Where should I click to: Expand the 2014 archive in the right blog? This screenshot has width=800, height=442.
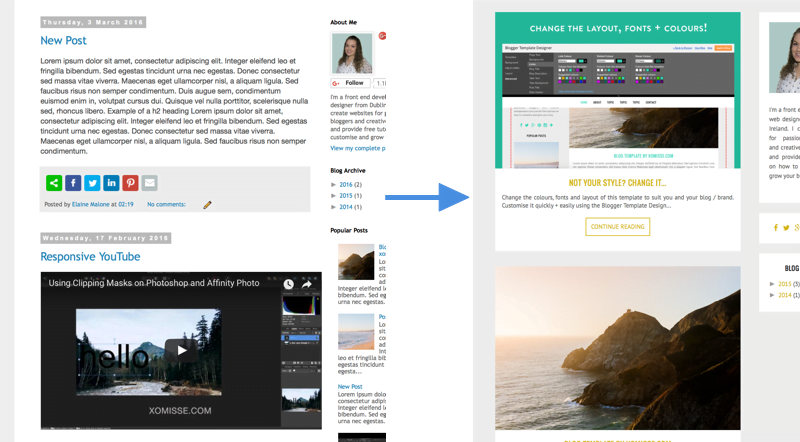772,295
